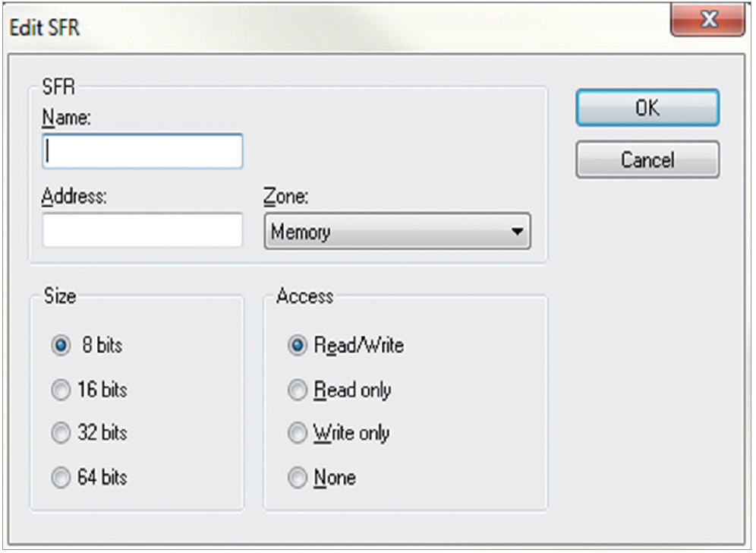Click the Access group heading
The width and height of the screenshot is (756, 553).
pos(304,296)
